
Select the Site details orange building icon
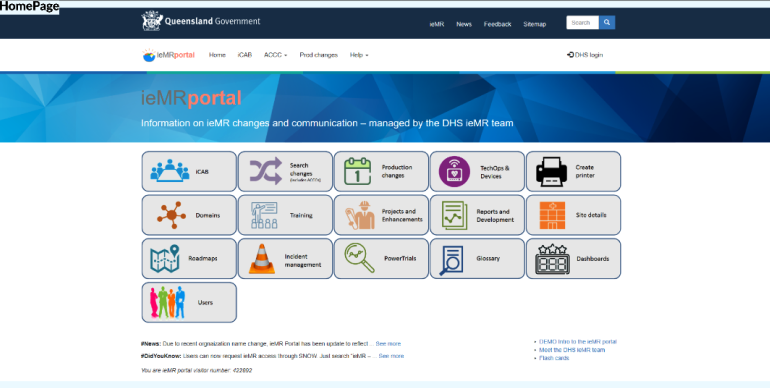click(x=552, y=215)
